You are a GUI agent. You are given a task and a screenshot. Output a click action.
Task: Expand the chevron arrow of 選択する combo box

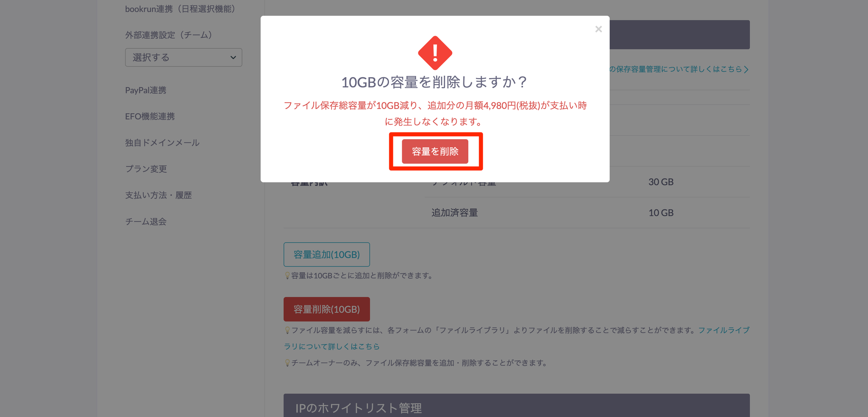point(233,57)
